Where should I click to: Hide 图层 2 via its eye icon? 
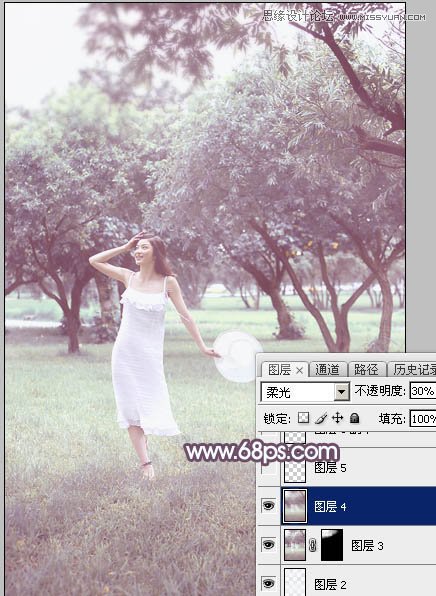click(x=268, y=583)
